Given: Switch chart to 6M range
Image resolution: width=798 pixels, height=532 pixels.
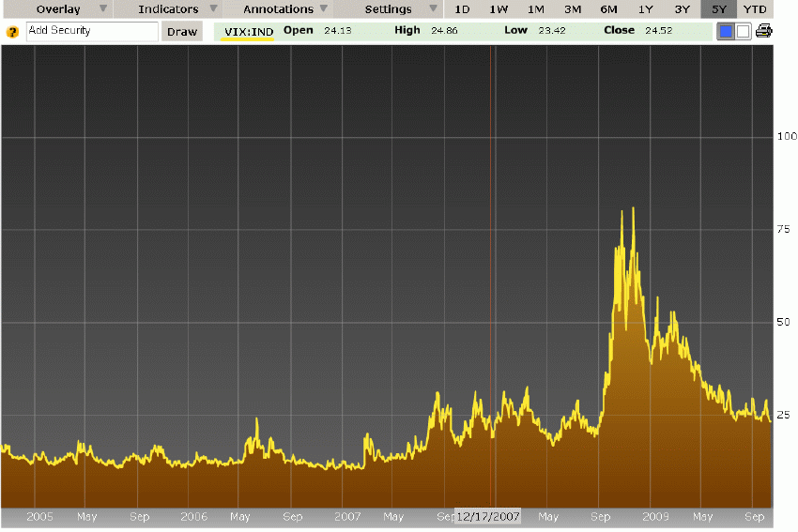Looking at the screenshot, I should (608, 9).
